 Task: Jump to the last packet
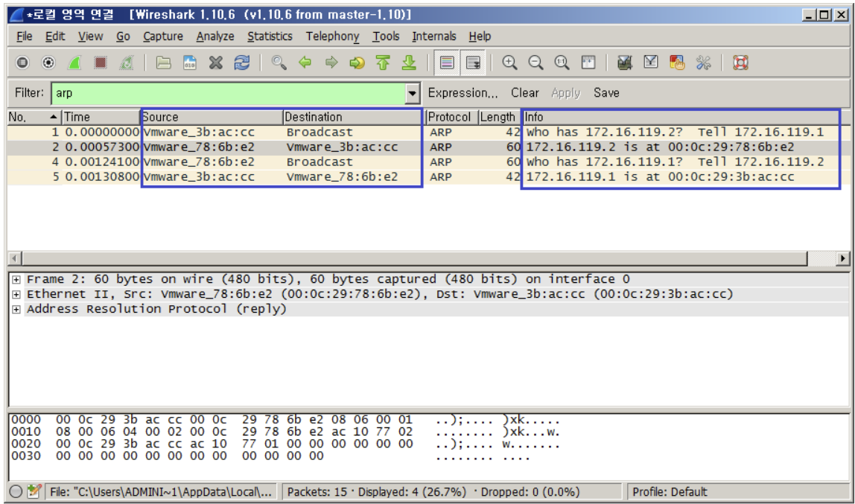tap(409, 63)
